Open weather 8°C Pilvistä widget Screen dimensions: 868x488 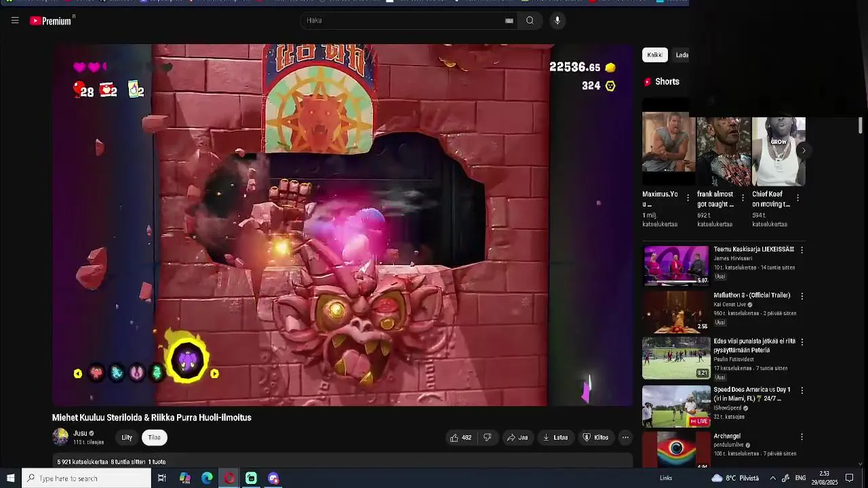[x=735, y=478]
